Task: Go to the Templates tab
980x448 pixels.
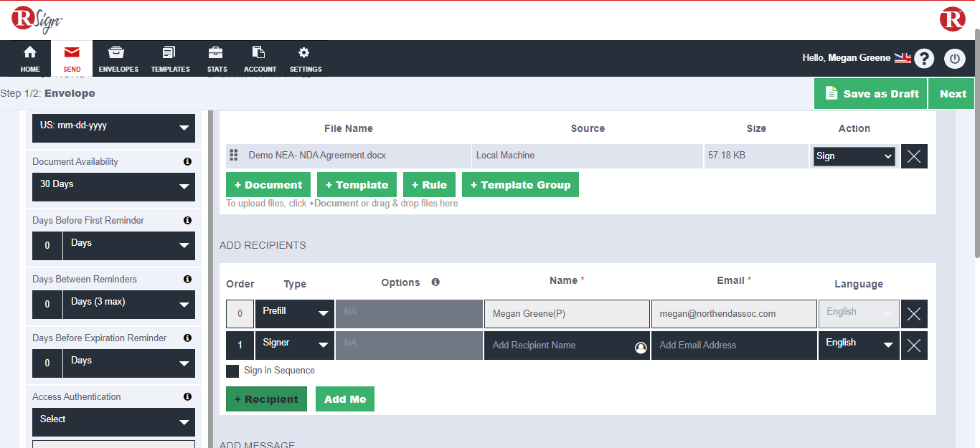Action: coord(170,59)
